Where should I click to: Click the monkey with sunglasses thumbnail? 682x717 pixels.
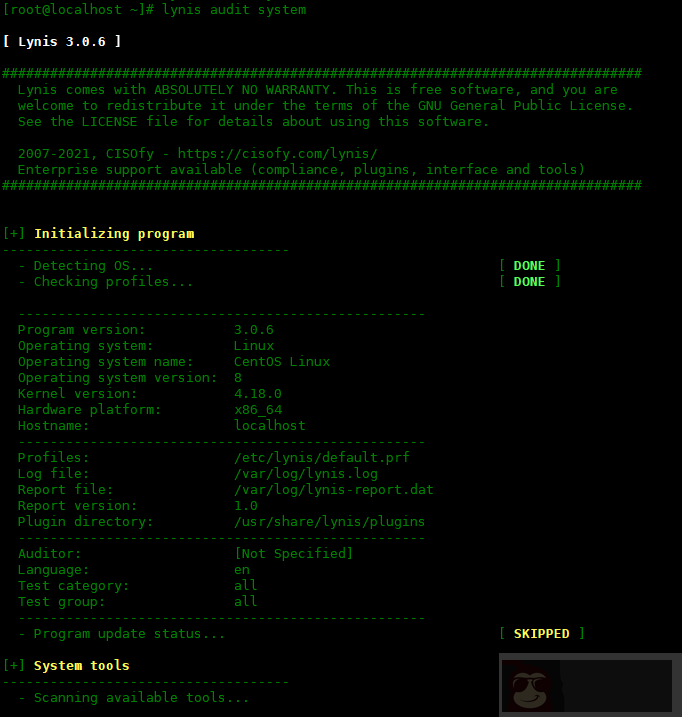(532, 685)
